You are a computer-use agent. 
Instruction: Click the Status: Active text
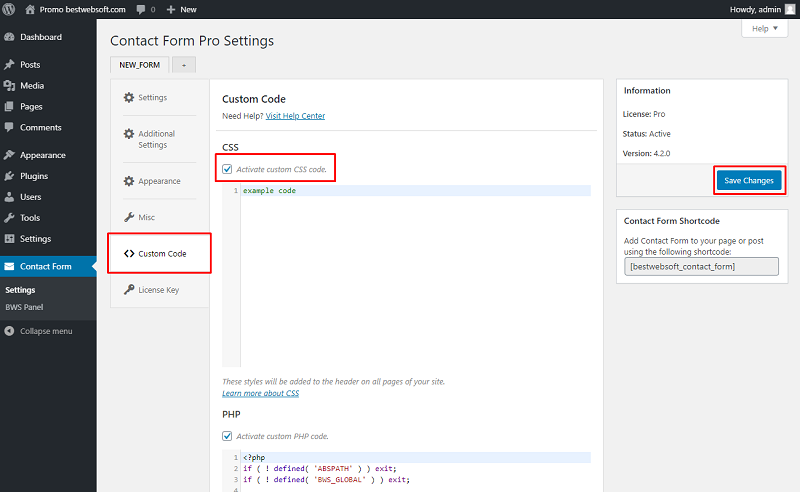(x=646, y=134)
